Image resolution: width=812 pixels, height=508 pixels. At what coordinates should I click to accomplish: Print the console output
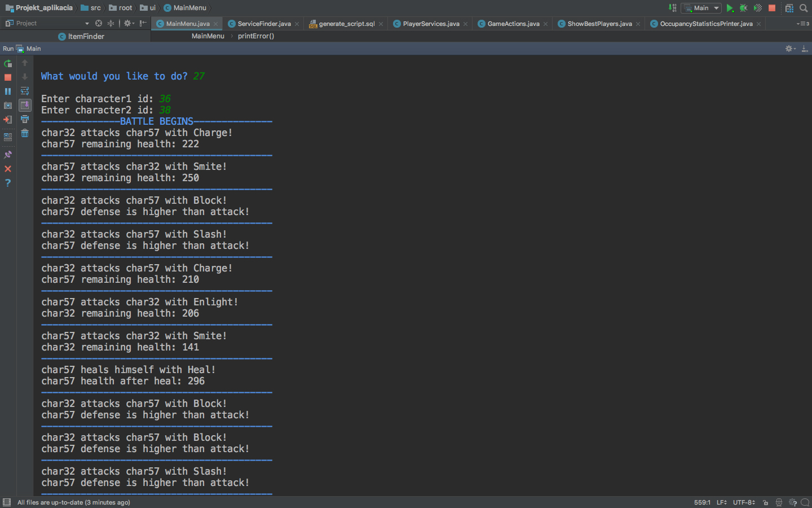click(25, 119)
